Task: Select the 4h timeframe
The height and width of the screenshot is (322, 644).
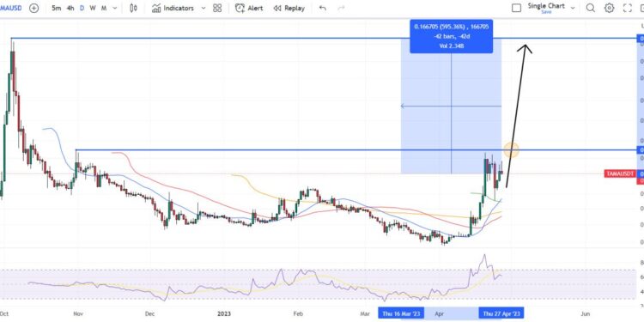Action: tap(70, 9)
